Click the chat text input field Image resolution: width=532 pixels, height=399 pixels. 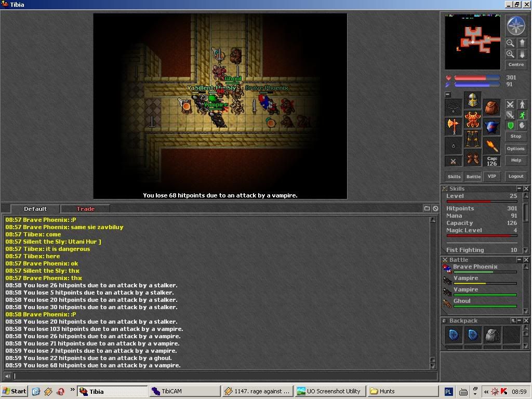click(x=224, y=376)
